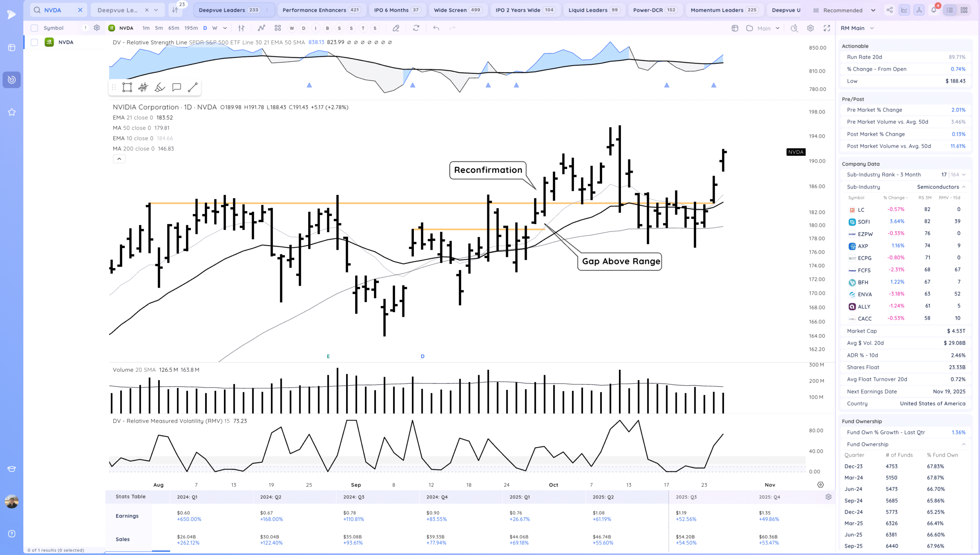
Task: Toggle the select-all Symbol checkbox
Action: pyautogui.click(x=34, y=28)
